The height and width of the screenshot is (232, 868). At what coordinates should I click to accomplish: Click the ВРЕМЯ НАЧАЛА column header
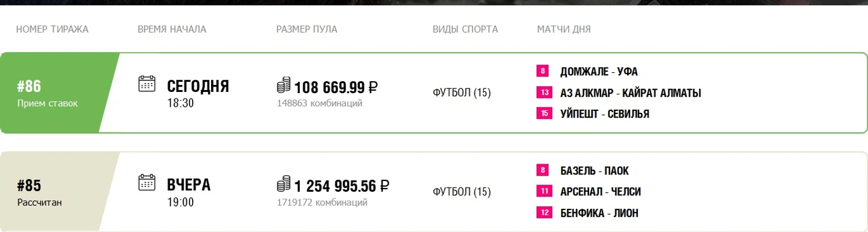click(x=172, y=29)
